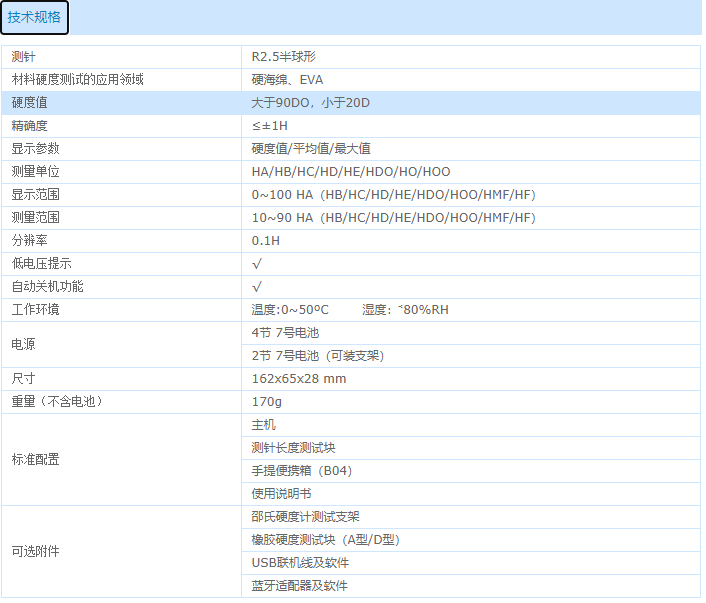Viewport: 706px width, 603px height.
Task: Click the HA/HB/HC/HD/HE/HDO/HO/HOO units cell
Action: pyautogui.click(x=351, y=172)
